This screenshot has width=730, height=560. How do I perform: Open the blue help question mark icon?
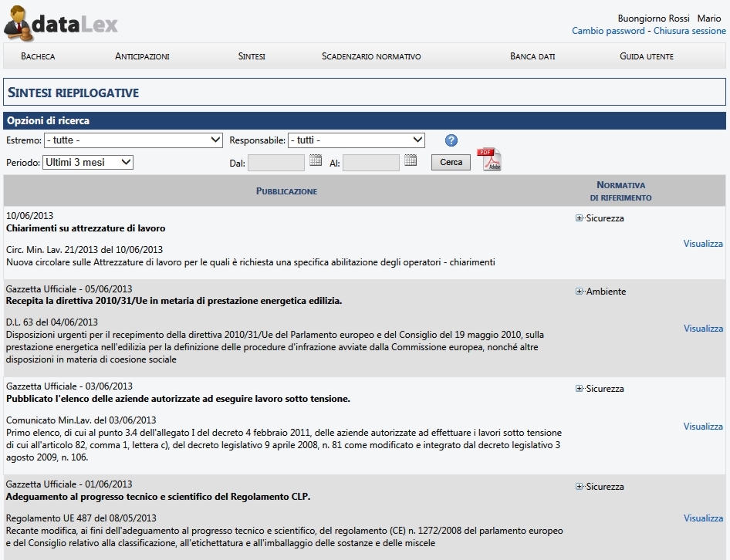pos(451,140)
